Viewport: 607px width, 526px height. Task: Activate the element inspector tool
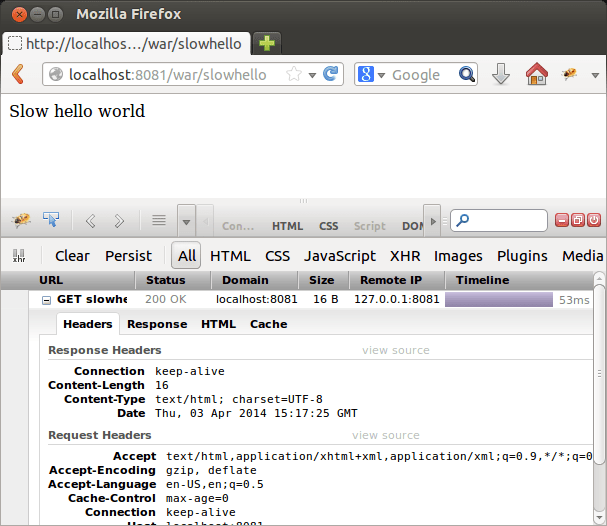[x=51, y=220]
